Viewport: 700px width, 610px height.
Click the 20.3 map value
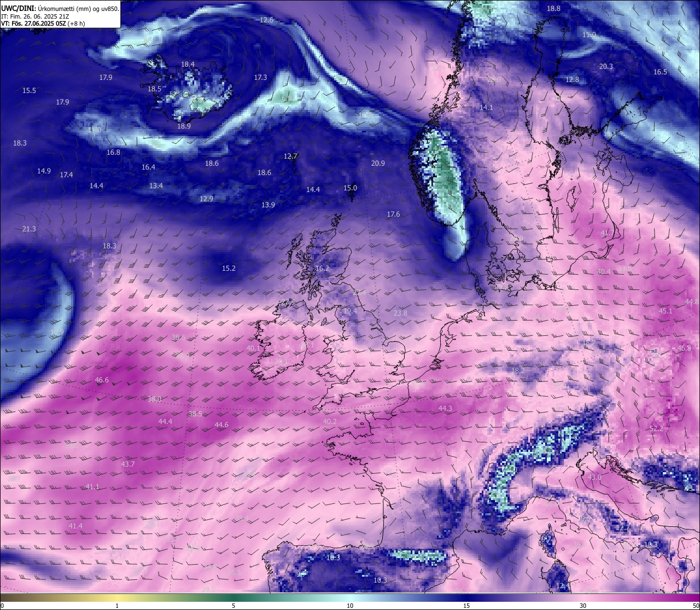pos(606,67)
